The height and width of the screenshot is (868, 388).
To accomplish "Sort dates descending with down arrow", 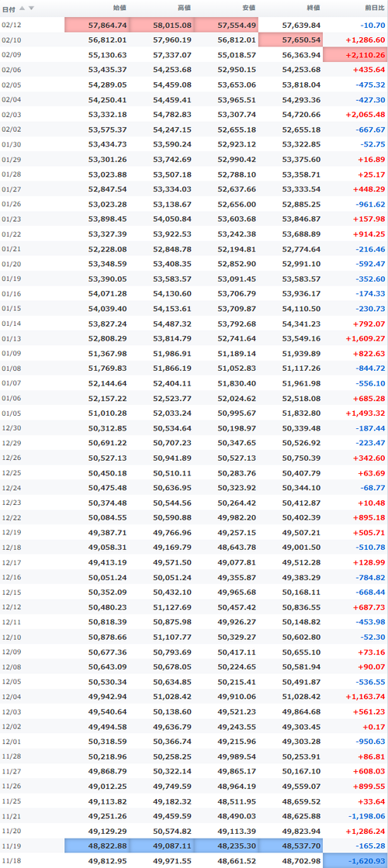I will (31, 8).
